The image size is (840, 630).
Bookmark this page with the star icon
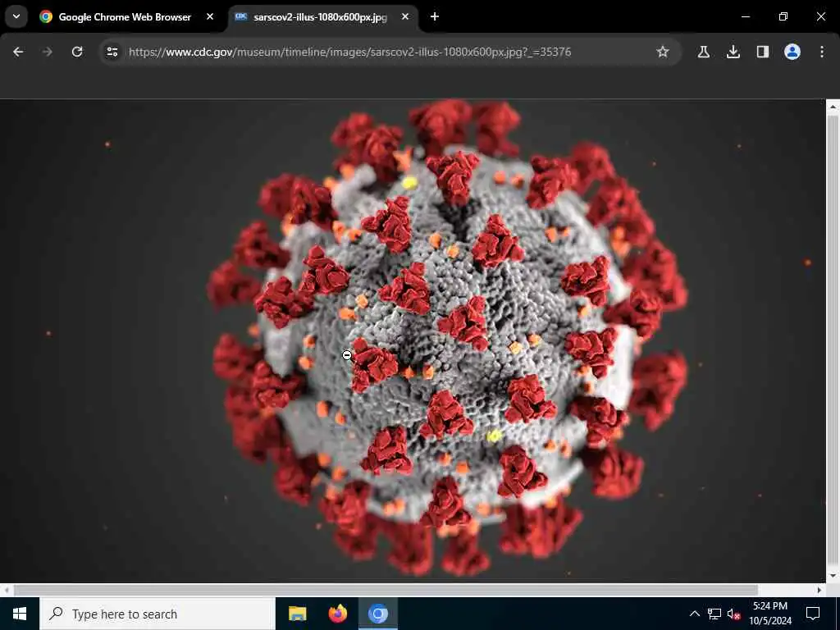pyautogui.click(x=663, y=52)
